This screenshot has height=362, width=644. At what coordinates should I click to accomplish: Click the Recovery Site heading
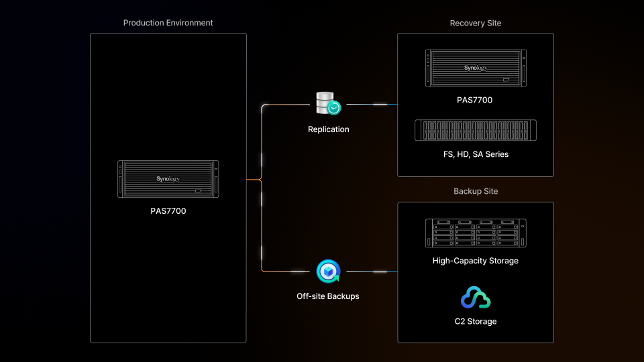476,23
